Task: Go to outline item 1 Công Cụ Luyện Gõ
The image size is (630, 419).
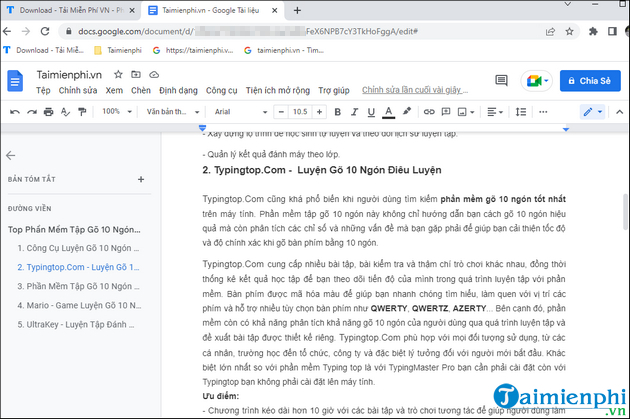Action: [78, 248]
